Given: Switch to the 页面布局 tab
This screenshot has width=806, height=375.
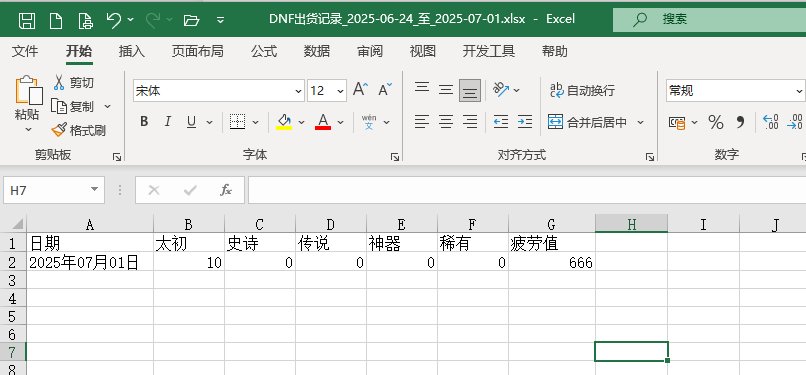Looking at the screenshot, I should [197, 51].
